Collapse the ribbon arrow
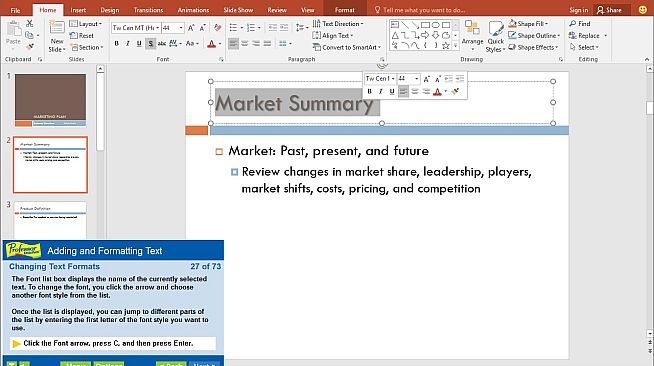This screenshot has height=366, width=654. tap(647, 60)
